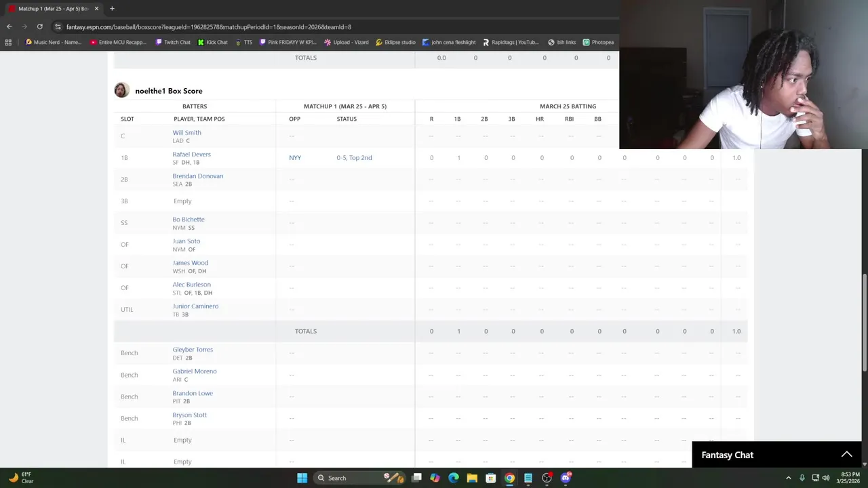Click the RBI column header
868x488 pixels.
click(569, 119)
